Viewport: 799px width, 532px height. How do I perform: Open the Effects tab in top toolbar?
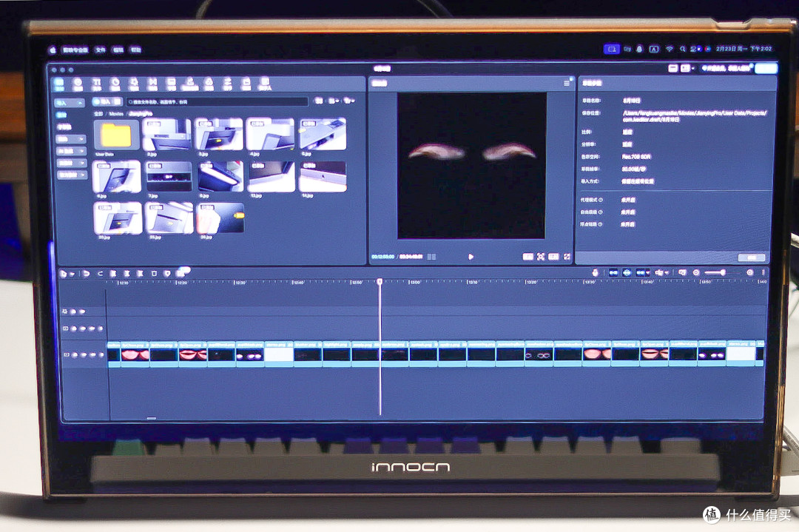pos(133,84)
